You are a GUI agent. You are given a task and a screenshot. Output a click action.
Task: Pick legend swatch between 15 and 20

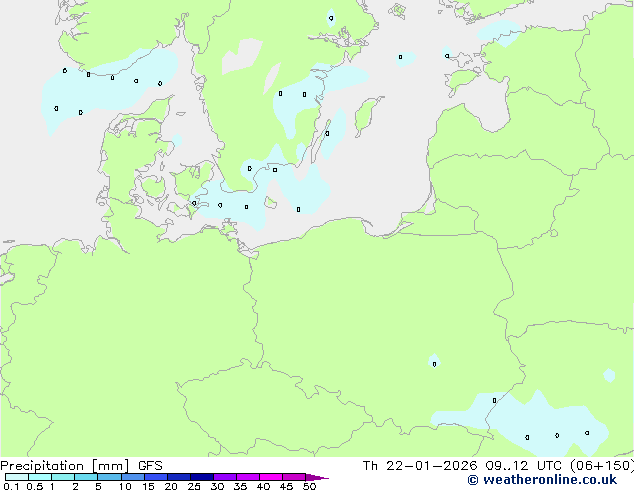[x=156, y=477]
